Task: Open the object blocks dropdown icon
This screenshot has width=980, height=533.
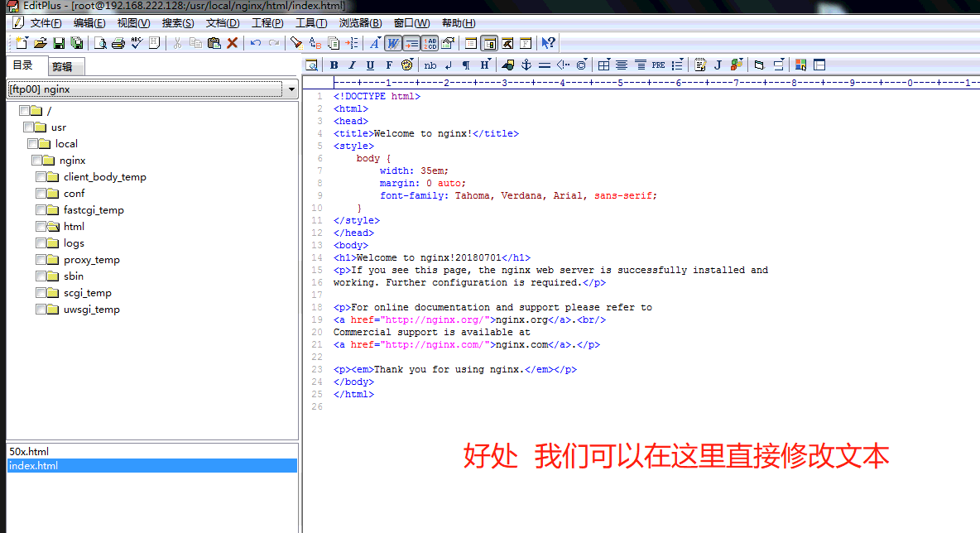Action: 737,65
